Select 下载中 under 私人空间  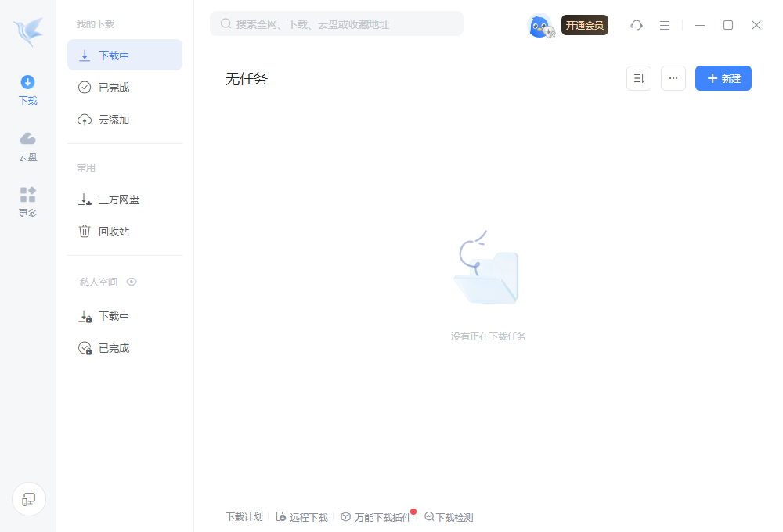[114, 316]
